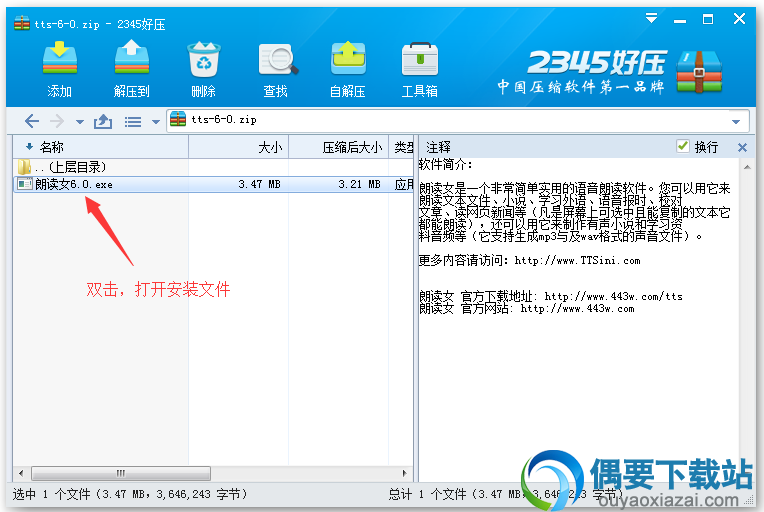The image size is (764, 512).
Task: Sort by the 类型 column header
Action: pos(401,147)
